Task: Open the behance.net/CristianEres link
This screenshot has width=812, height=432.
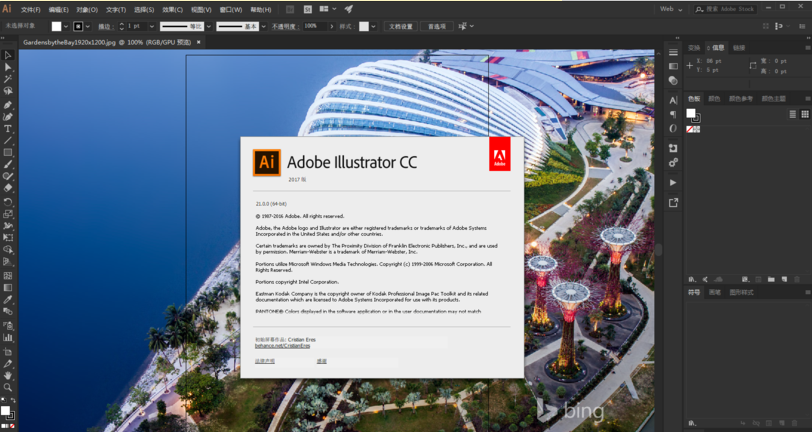Action: tap(283, 345)
